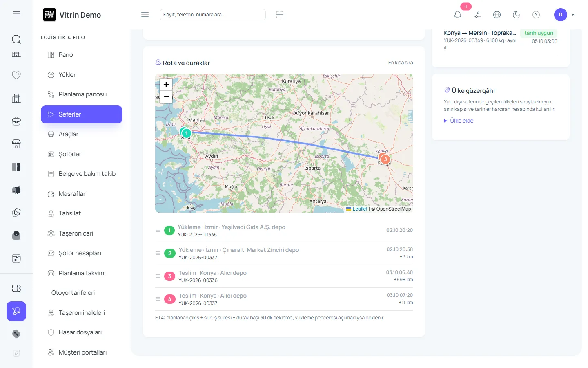Open the user avatar D dropdown
This screenshot has width=588, height=368.
[x=564, y=15]
